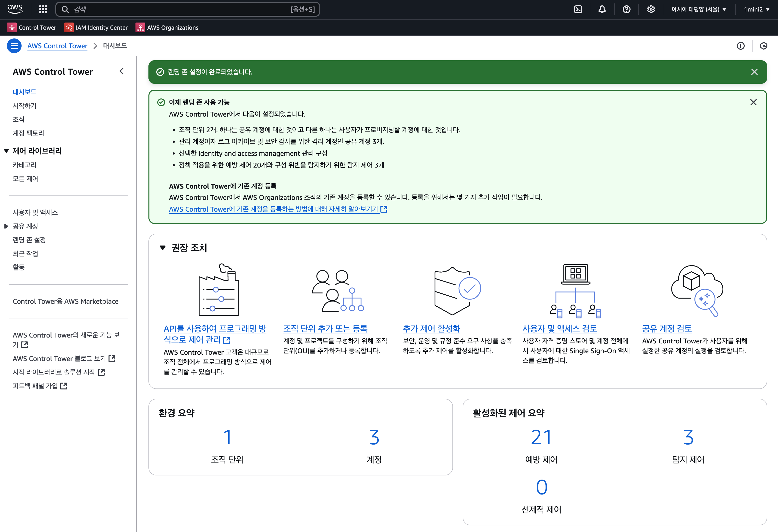This screenshot has height=532, width=778.
Task: Open the settings gear icon
Action: coord(651,9)
